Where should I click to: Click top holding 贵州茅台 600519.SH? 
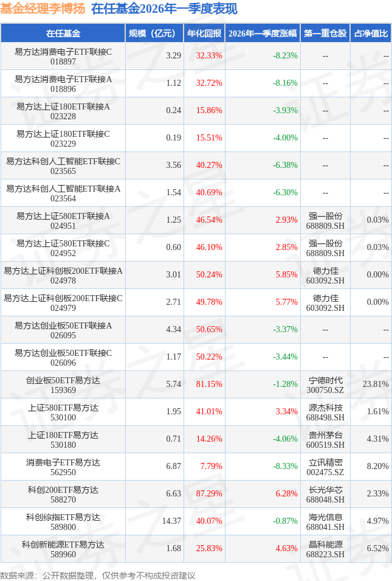click(325, 439)
